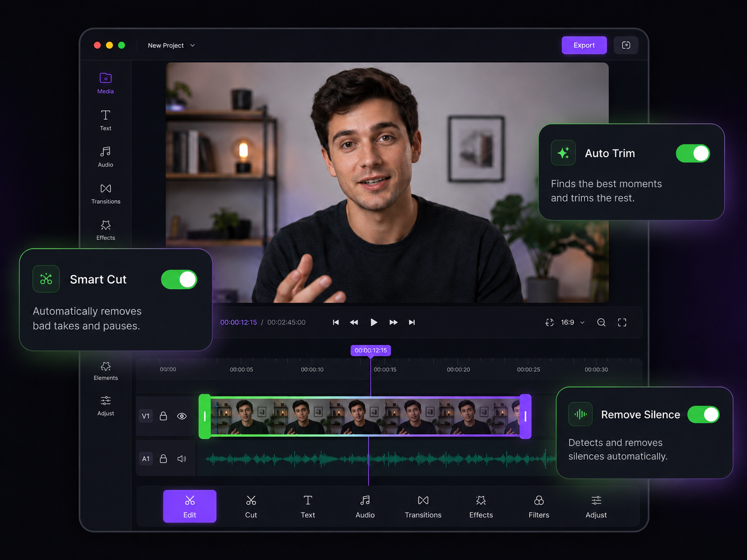Toggle the Auto Trim switch
Viewport: 747px width, 560px height.
click(693, 153)
